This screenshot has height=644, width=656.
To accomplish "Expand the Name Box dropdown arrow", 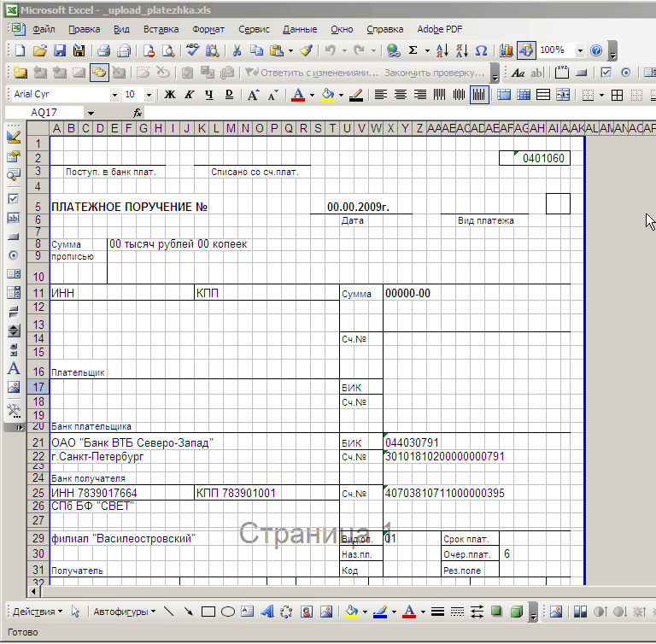I will (x=91, y=113).
